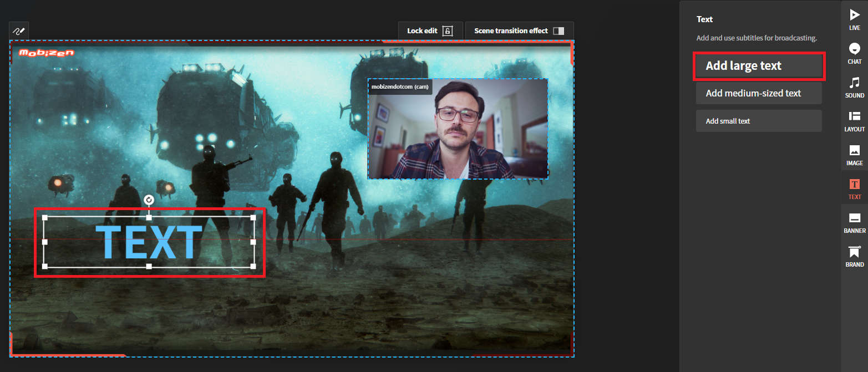Select the blue TEXT element on canvas

point(149,242)
